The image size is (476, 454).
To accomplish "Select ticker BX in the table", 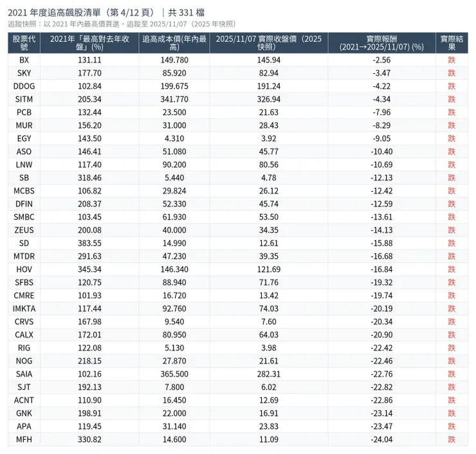I will click(x=24, y=60).
